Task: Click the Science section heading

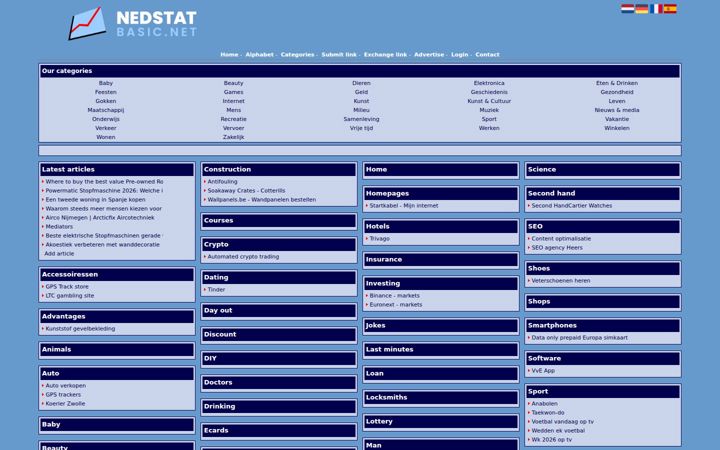Action: coord(602,169)
